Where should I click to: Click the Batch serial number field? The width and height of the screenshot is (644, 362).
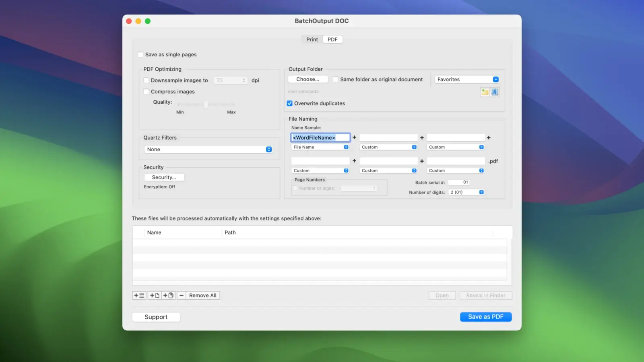(x=459, y=182)
